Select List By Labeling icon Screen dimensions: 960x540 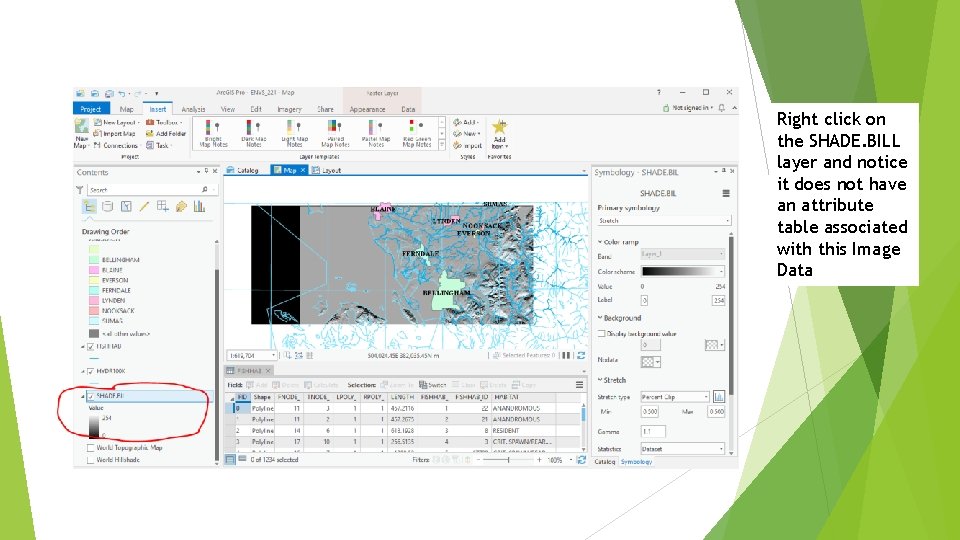(x=181, y=207)
